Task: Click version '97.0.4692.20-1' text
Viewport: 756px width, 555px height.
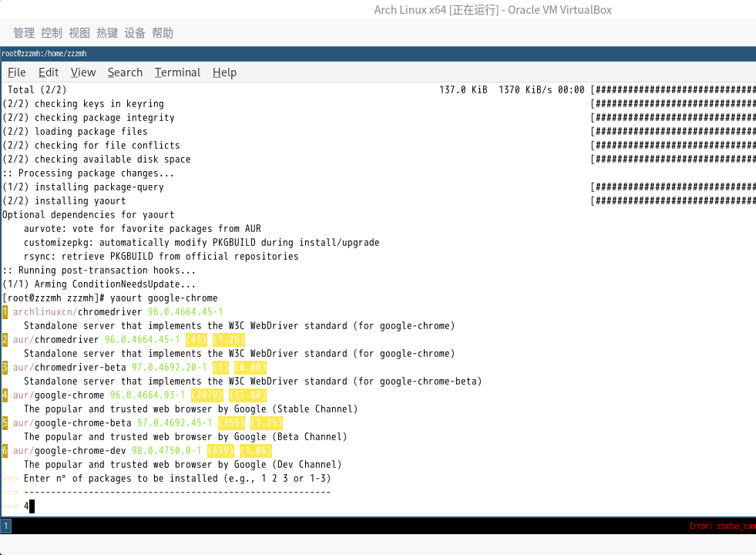Action: coord(170,368)
